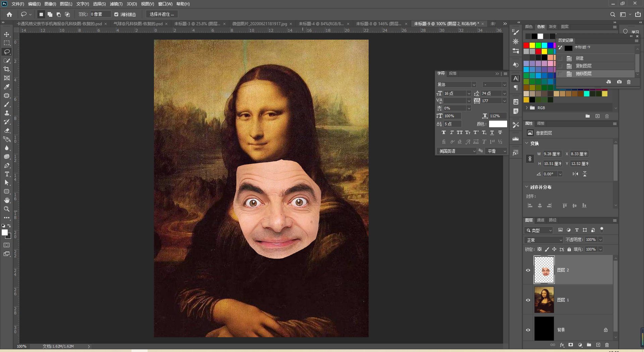644x352 pixels.
Task: Apply underline in Character panel
Action: point(492,133)
